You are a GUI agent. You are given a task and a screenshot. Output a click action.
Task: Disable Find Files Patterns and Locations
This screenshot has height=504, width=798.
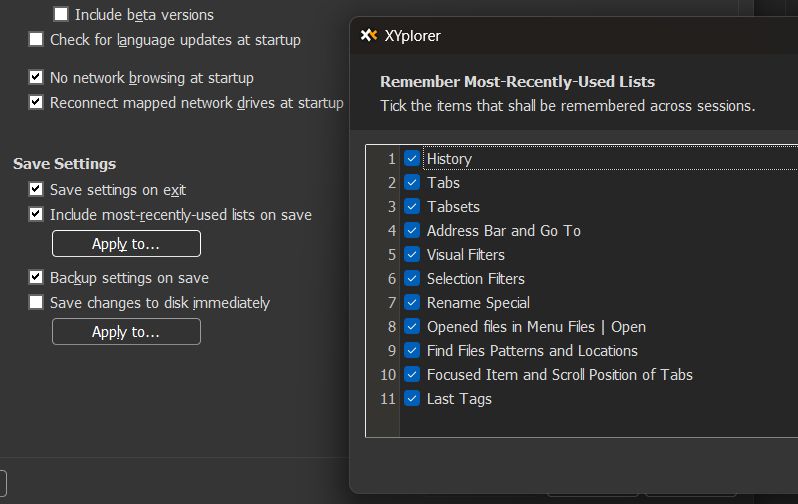pos(412,350)
